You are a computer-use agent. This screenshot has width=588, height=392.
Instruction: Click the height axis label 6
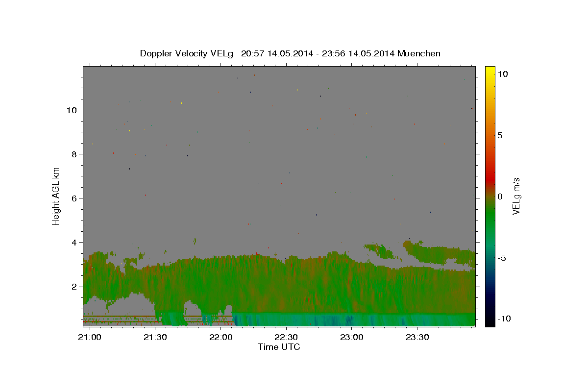75,198
